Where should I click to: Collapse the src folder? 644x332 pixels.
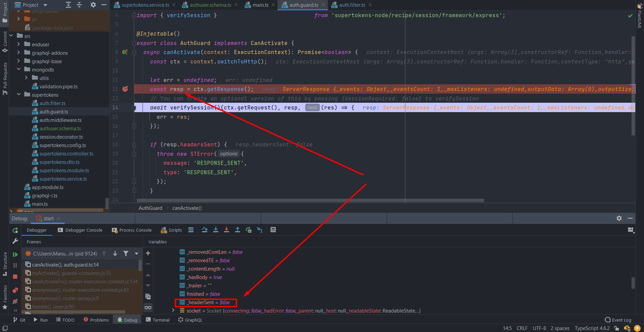click(x=11, y=36)
